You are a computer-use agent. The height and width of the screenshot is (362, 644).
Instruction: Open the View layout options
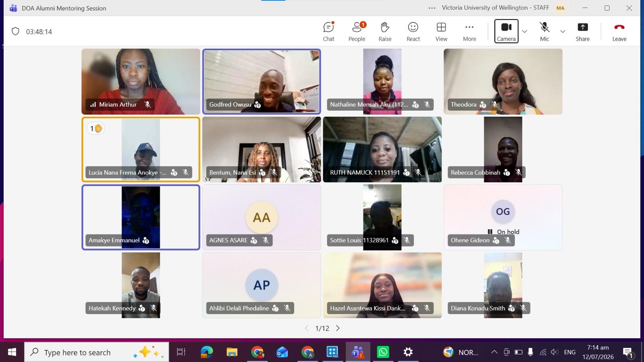click(441, 32)
